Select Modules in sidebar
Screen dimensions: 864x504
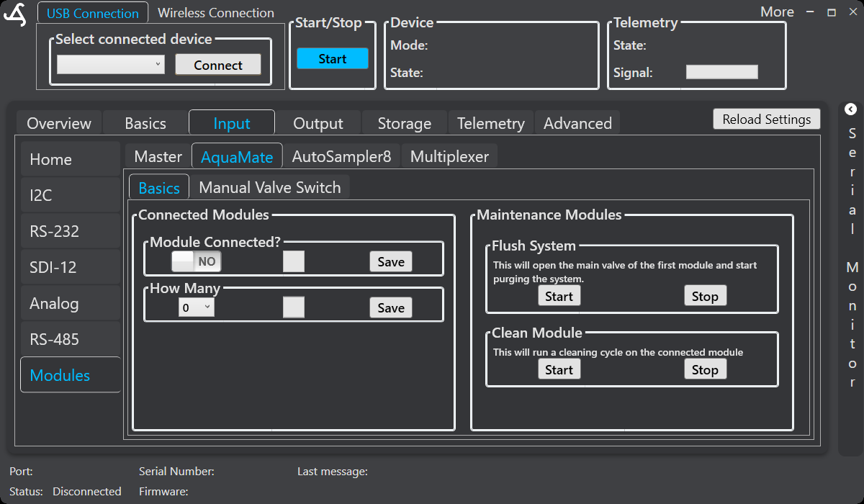[x=71, y=375]
